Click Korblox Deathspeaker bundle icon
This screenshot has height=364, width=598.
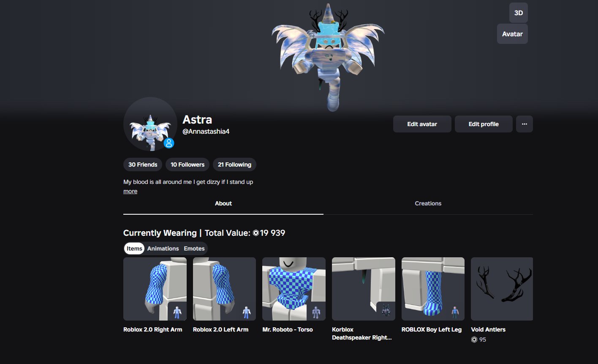pyautogui.click(x=386, y=311)
